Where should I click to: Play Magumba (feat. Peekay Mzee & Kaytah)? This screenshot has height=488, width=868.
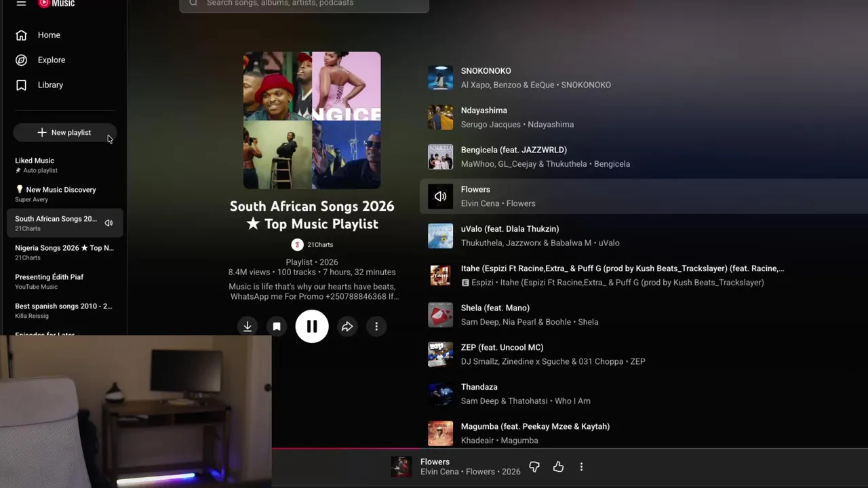coord(535,426)
